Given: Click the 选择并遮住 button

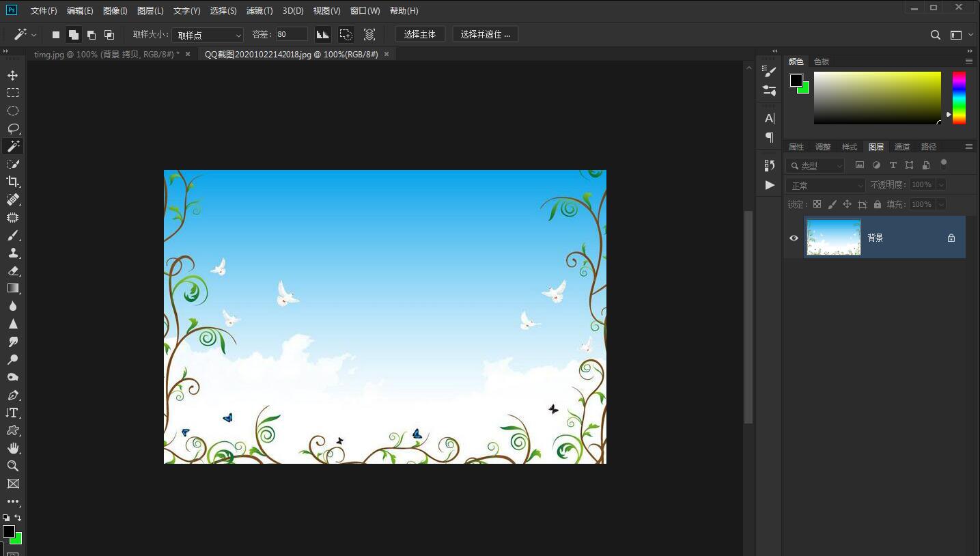Looking at the screenshot, I should click(485, 34).
